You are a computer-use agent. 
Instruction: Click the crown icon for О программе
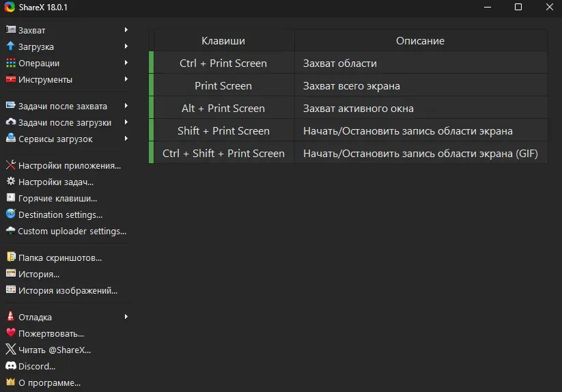(10, 382)
